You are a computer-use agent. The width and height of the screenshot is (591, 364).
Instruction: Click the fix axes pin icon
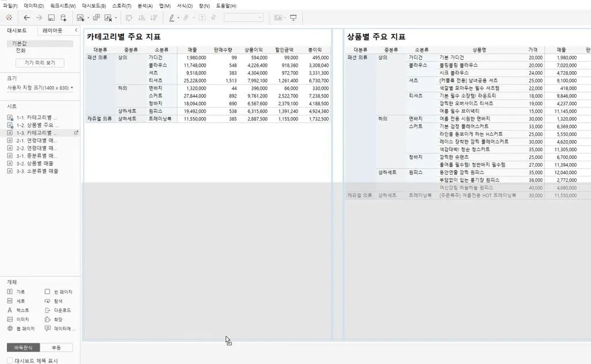click(x=213, y=18)
